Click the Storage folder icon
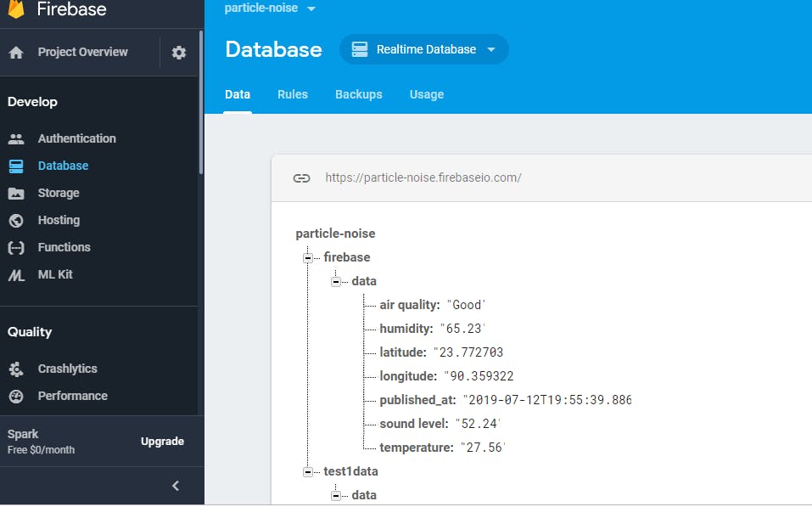812x507 pixels. pos(16,194)
